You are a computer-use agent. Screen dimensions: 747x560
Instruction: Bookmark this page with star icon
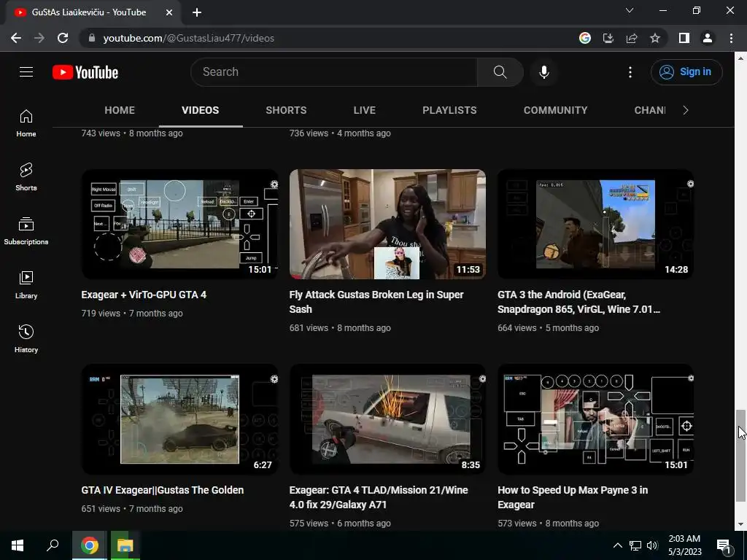655,38
